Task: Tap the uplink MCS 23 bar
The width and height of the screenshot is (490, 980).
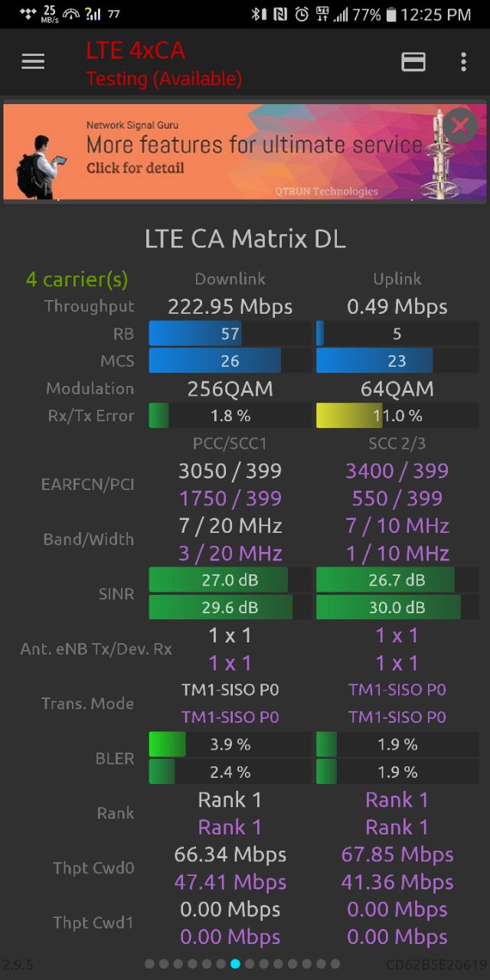Action: pos(397,361)
